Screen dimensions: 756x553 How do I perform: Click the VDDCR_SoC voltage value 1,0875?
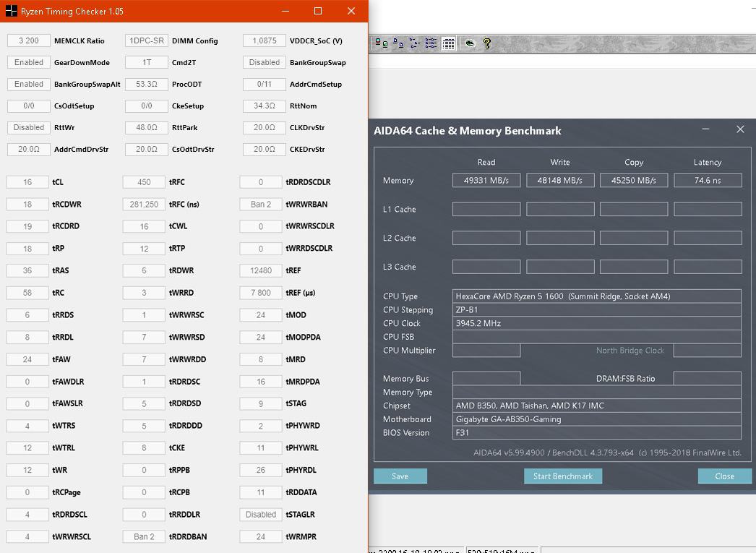click(x=265, y=40)
